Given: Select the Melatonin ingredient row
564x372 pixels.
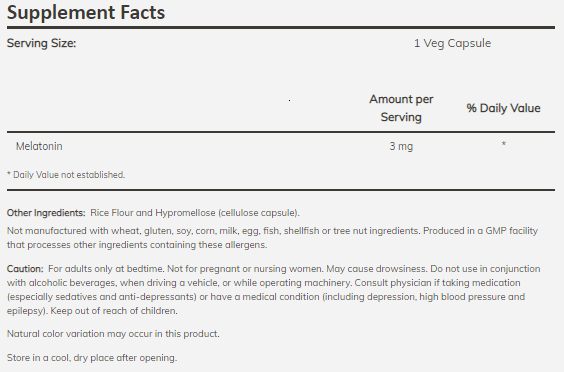Looking at the screenshot, I should coord(281,146).
